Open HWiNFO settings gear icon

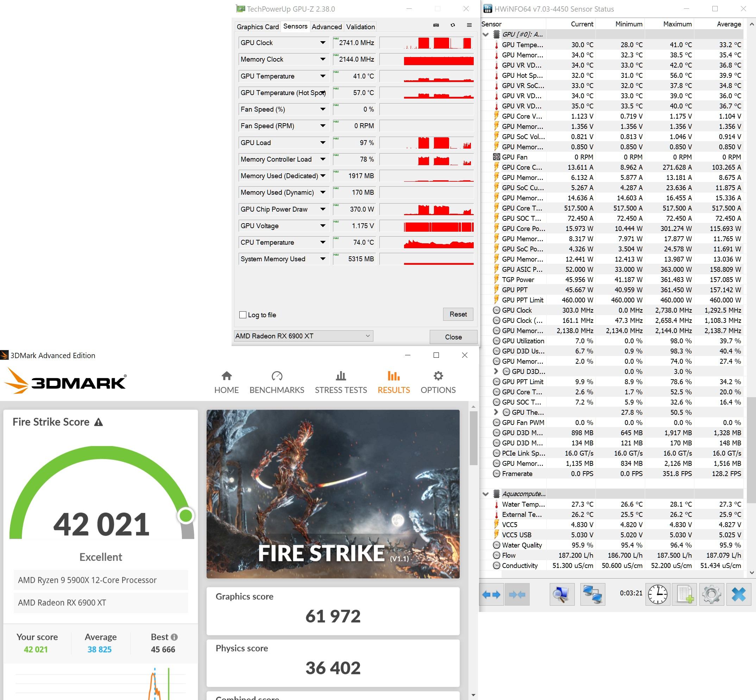point(712,594)
